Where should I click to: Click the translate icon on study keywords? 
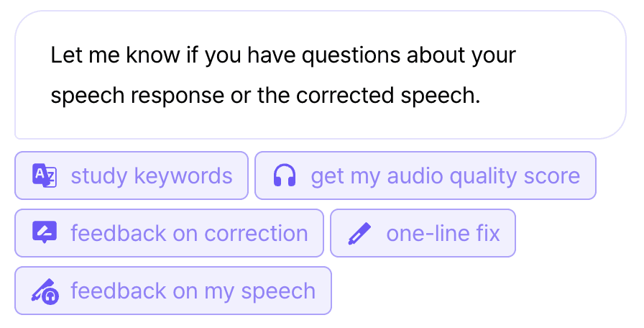click(x=45, y=176)
